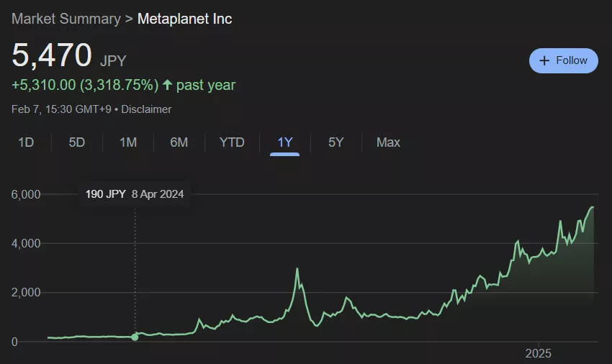Viewport: 612px width, 364px height.
Task: Click the 2025 label on chart axis
Action: click(539, 353)
